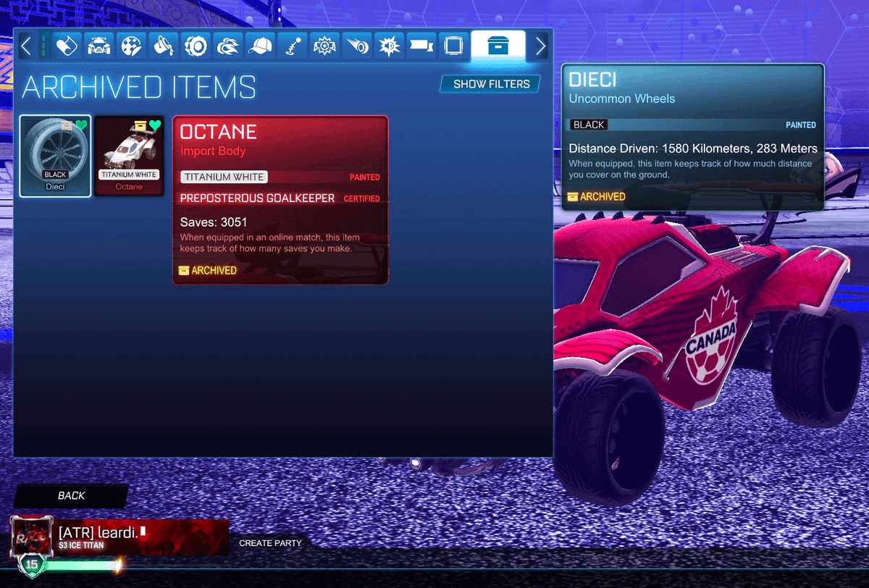The height and width of the screenshot is (588, 869).
Task: Open the player banner for leardi.
Action: tap(141, 537)
